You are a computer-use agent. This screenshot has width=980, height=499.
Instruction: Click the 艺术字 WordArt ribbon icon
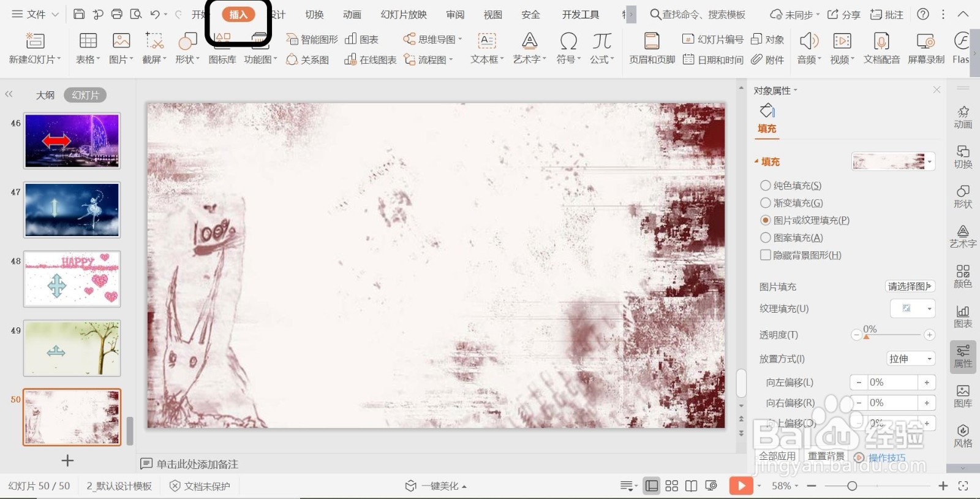(x=529, y=41)
